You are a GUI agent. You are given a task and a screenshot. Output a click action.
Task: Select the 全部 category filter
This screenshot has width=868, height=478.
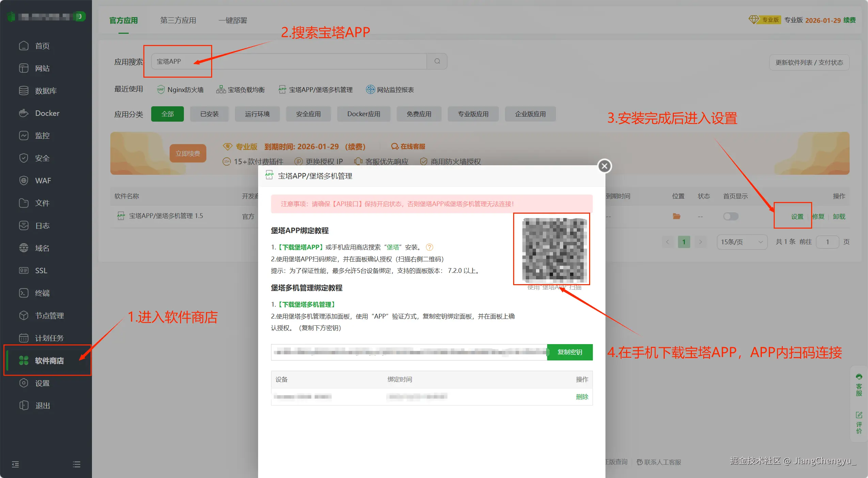pos(167,114)
